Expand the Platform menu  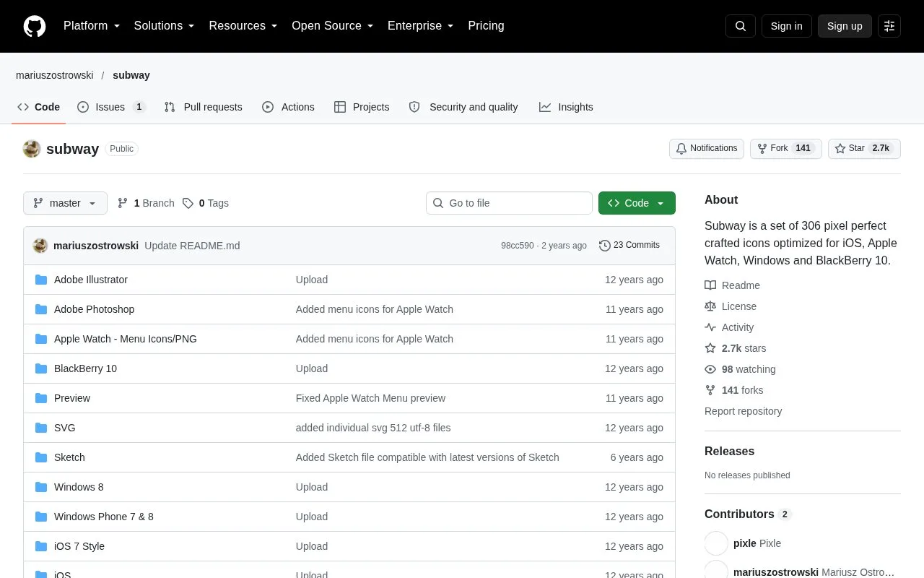point(92,26)
